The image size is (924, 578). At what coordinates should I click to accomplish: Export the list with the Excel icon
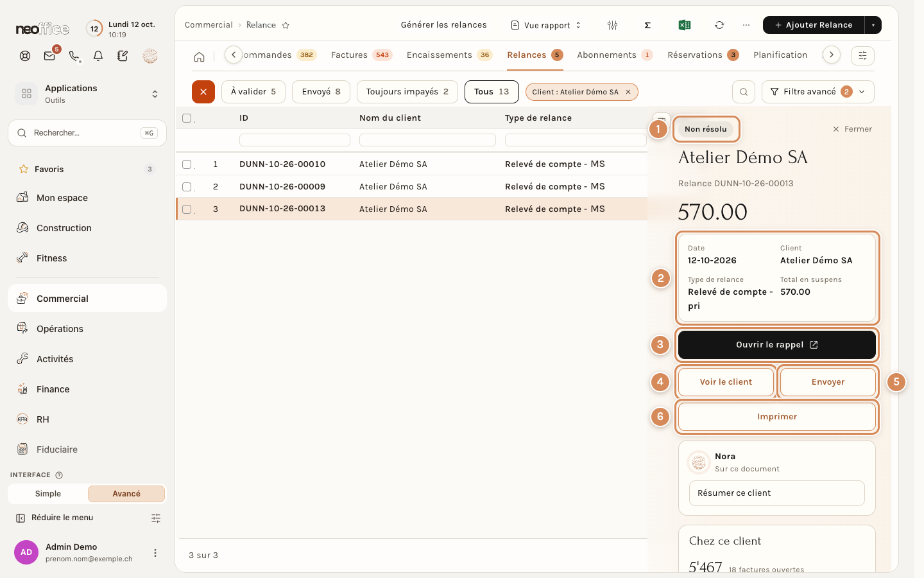[685, 25]
